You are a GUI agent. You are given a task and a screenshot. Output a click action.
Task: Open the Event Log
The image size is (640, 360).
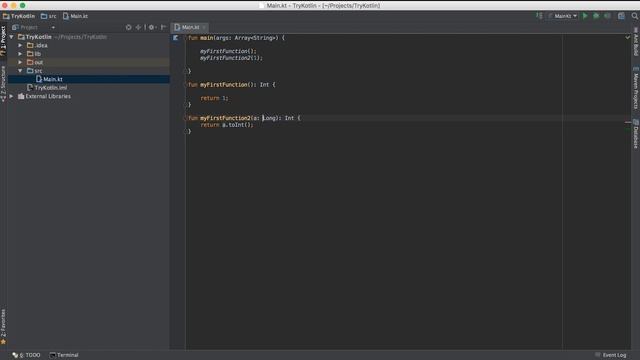(611, 355)
